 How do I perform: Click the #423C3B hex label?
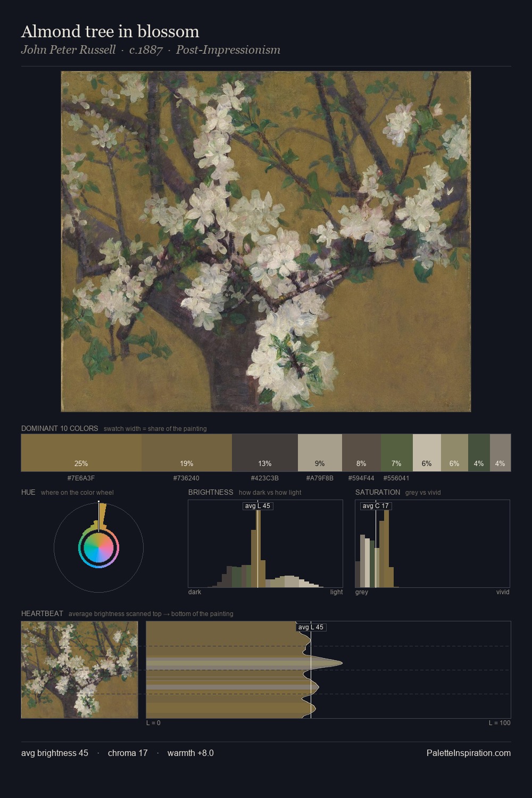point(265,478)
